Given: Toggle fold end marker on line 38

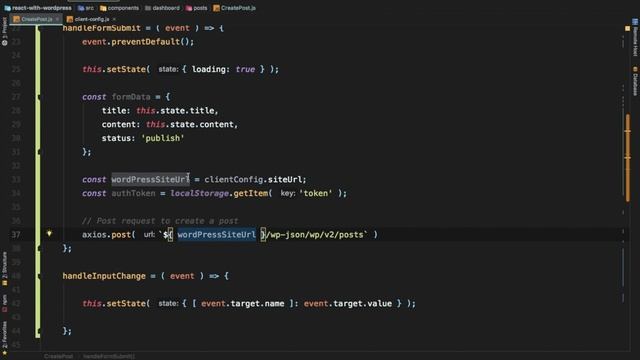Looking at the screenshot, I should click(39, 248).
